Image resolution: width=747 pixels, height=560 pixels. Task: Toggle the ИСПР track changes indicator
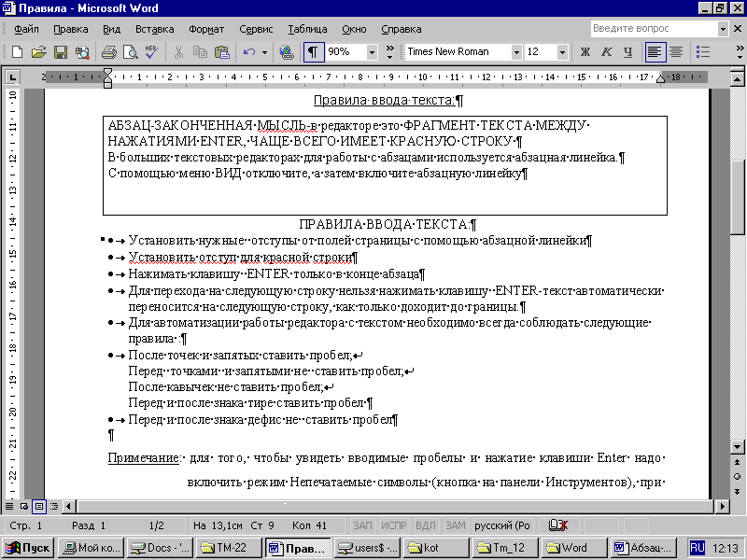point(393,525)
